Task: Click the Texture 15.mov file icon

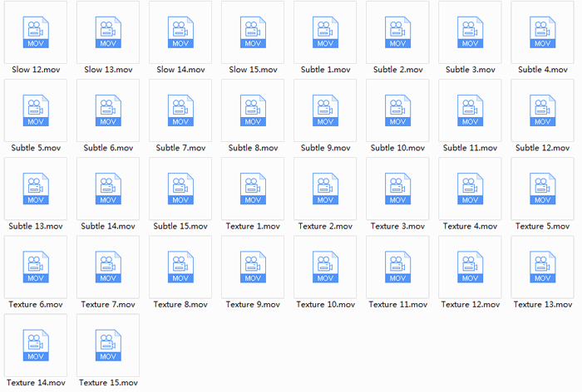Action: (107, 345)
